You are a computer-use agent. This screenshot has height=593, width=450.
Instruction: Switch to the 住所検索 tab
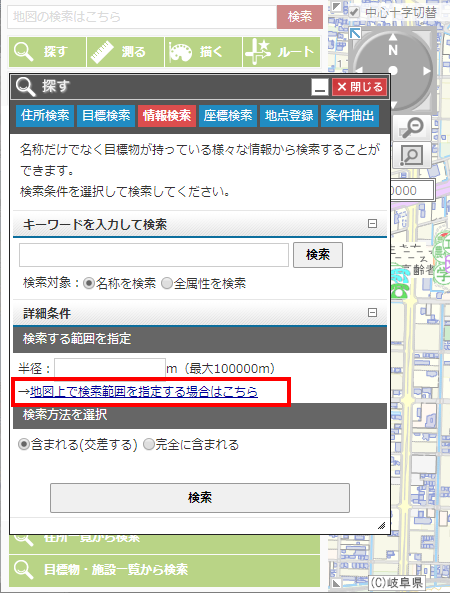coord(45,115)
